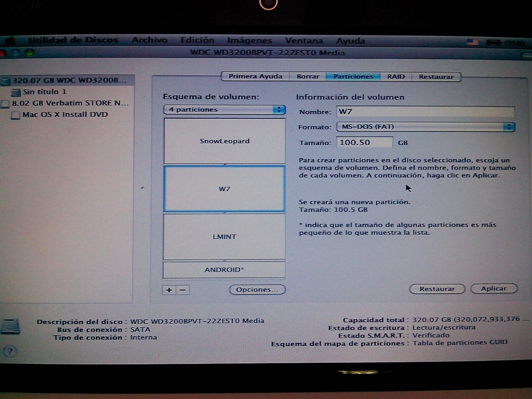Screen dimensions: 532x399
Task: Click the help question mark button
Action: (x=10, y=351)
